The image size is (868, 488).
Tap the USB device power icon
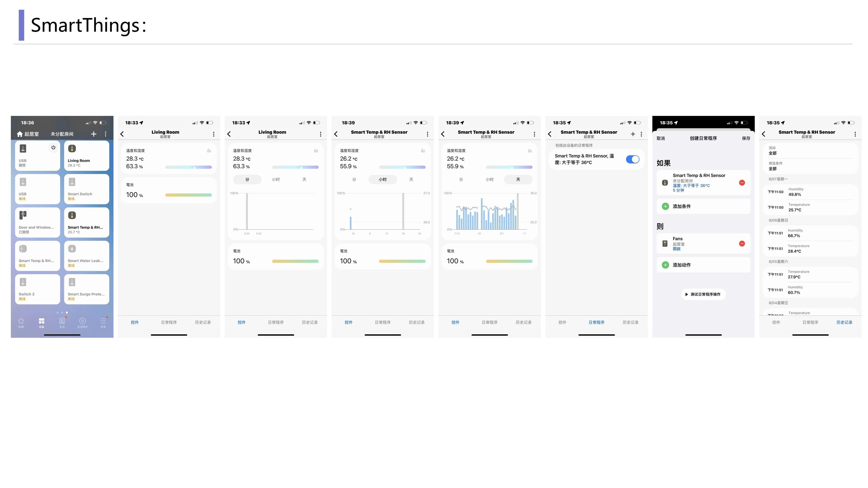pyautogui.click(x=53, y=148)
